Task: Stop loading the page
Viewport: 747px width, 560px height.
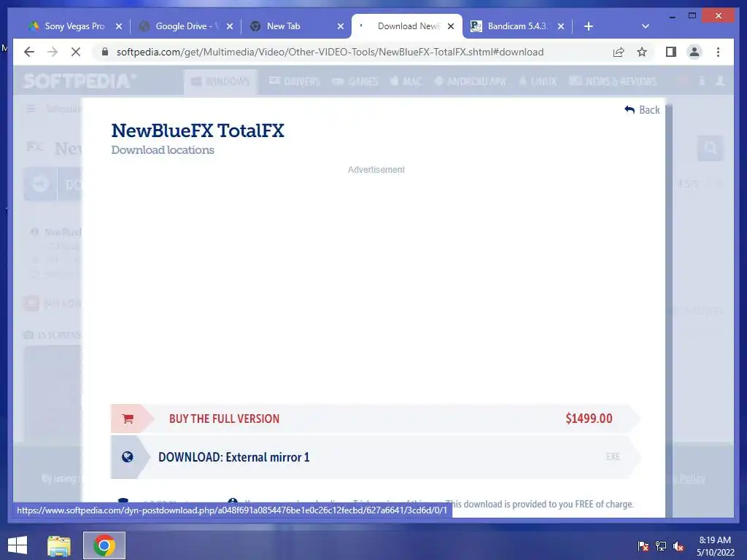Action: (x=76, y=52)
